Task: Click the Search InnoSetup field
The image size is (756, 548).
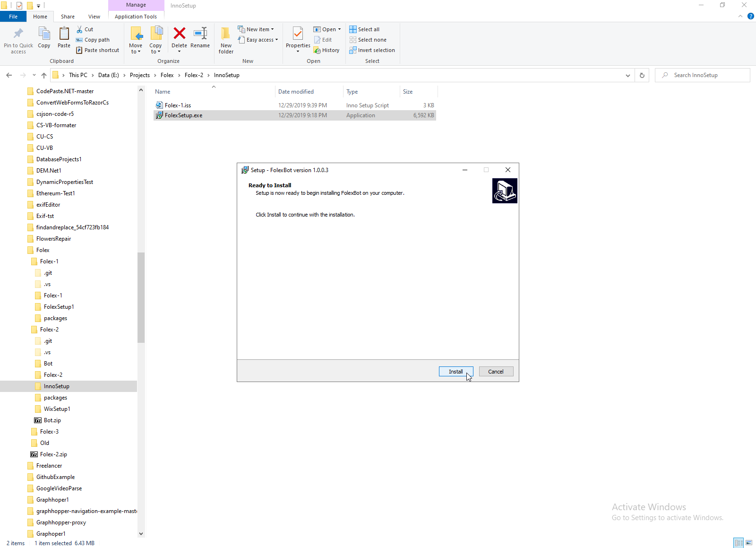Action: tap(703, 75)
